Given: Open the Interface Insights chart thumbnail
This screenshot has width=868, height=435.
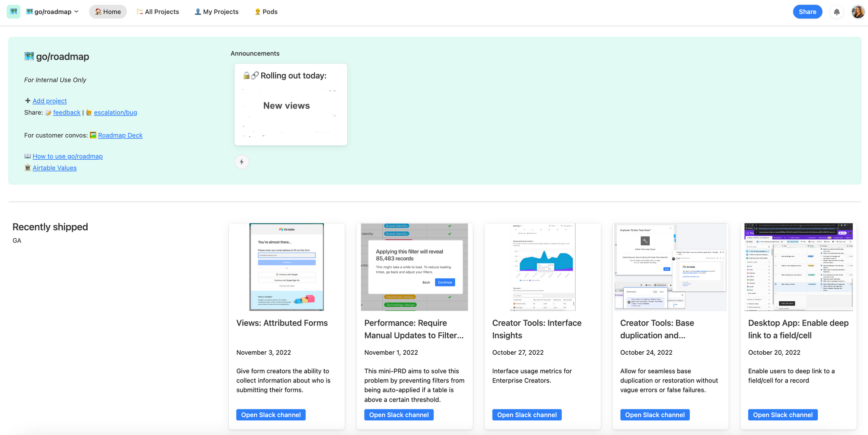Looking at the screenshot, I should 542,267.
